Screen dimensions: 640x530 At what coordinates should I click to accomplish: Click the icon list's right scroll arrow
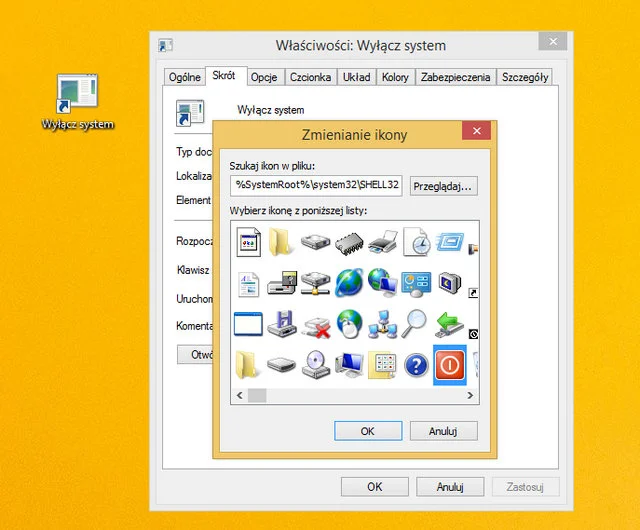472,395
